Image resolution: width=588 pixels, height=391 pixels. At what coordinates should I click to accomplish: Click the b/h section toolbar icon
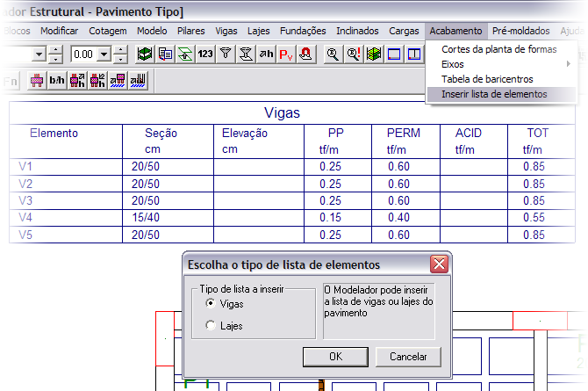point(56,81)
